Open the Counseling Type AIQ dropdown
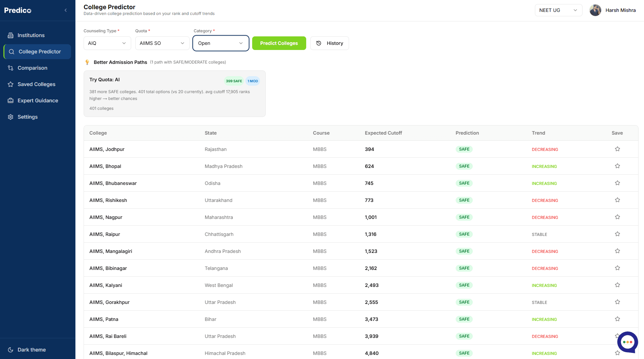This screenshot has height=359, width=644. click(x=107, y=43)
